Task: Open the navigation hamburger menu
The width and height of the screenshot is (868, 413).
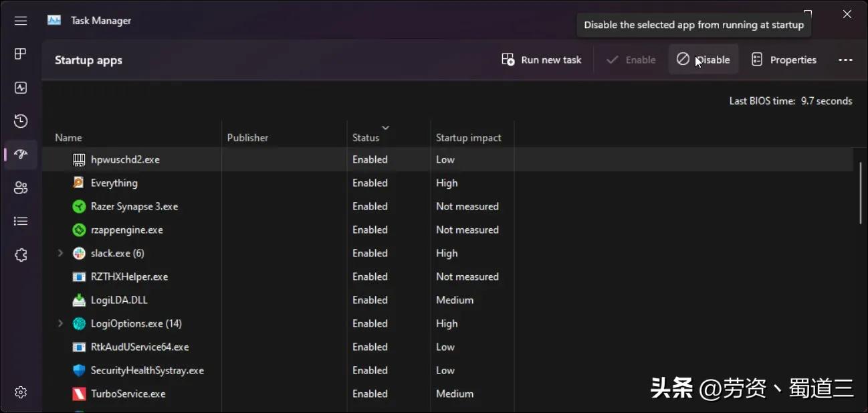Action: tap(21, 20)
